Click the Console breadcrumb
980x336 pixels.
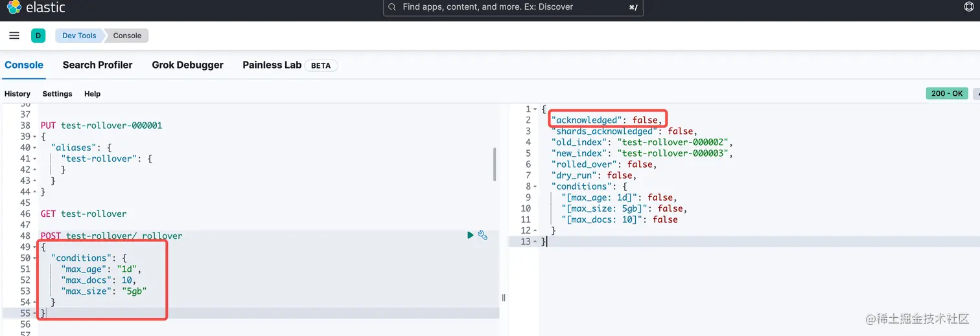click(x=127, y=36)
